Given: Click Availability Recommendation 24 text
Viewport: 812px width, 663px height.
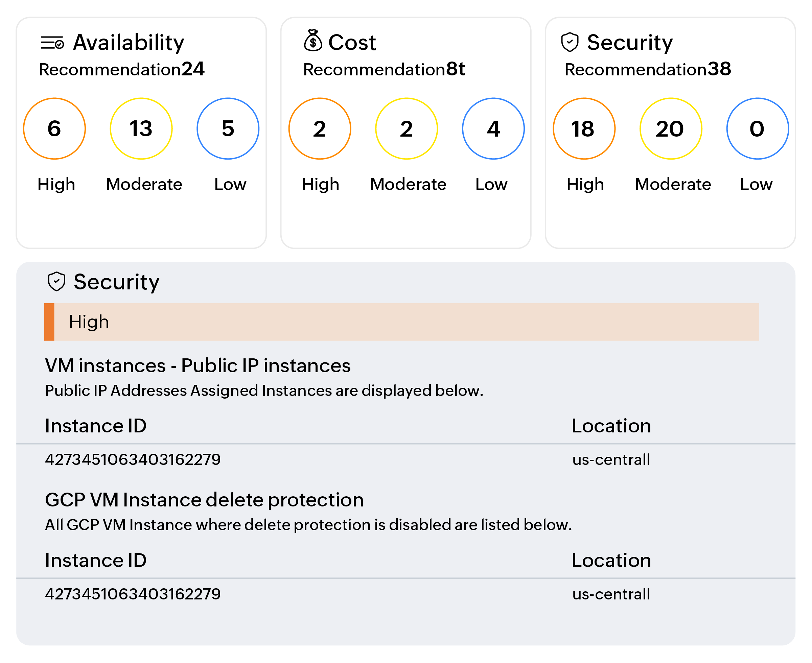Looking at the screenshot, I should (x=122, y=69).
